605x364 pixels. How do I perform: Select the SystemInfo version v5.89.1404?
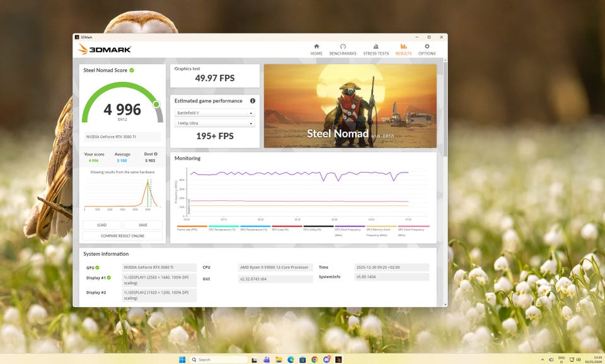[x=391, y=277]
